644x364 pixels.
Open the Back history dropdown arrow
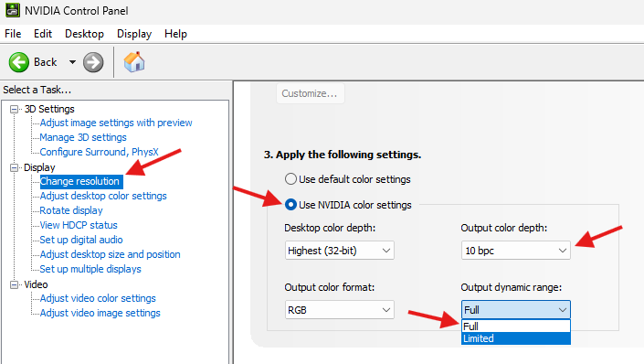[x=72, y=62]
